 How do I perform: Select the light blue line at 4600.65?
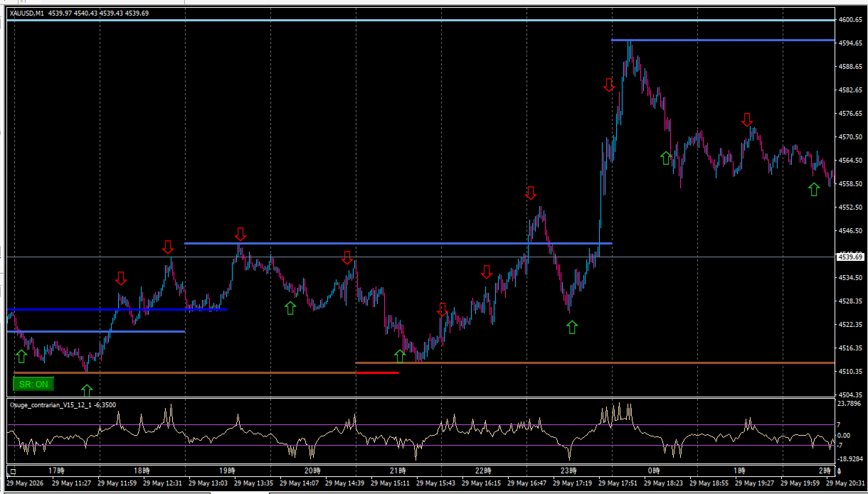point(420,20)
